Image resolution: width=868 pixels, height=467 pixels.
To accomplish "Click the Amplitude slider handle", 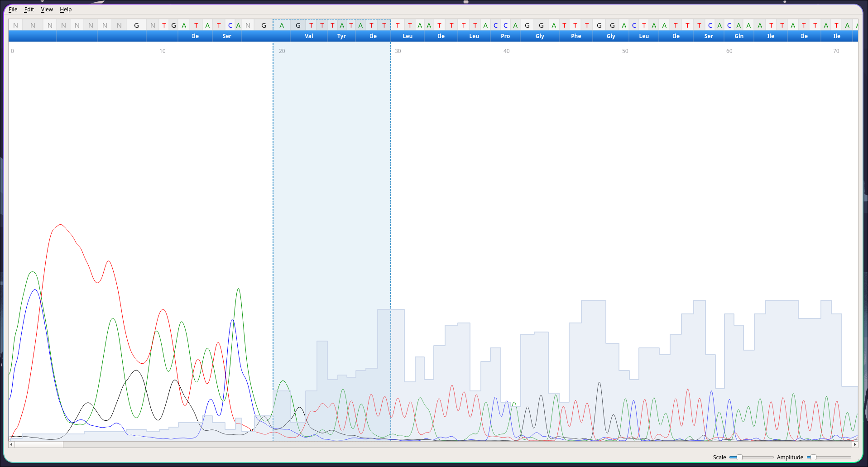I will 813,457.
